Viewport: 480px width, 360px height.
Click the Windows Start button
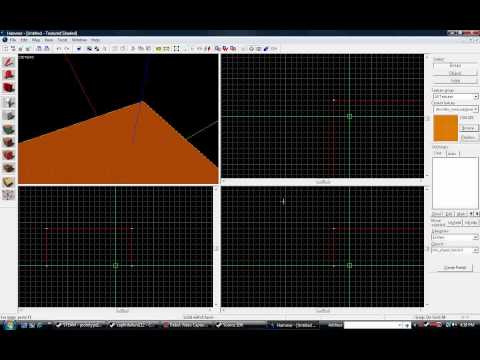(9, 325)
